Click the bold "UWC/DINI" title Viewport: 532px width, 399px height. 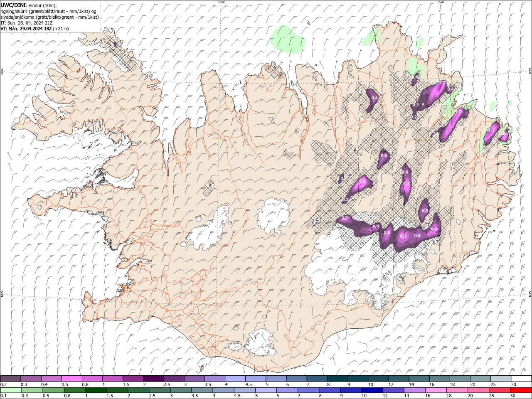point(13,5)
